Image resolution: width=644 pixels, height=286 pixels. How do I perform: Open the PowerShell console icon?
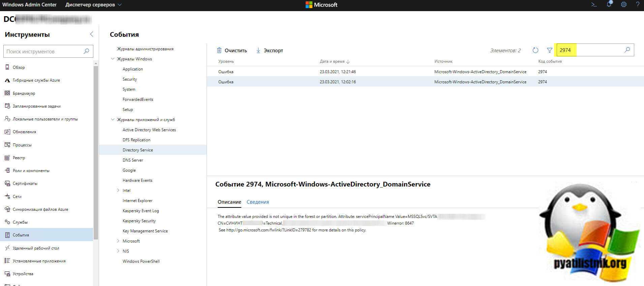(x=594, y=5)
